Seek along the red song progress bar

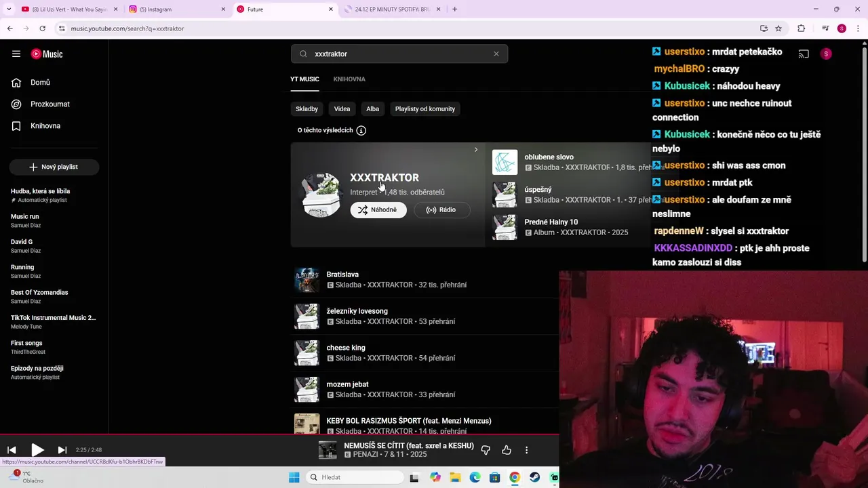(x=279, y=434)
